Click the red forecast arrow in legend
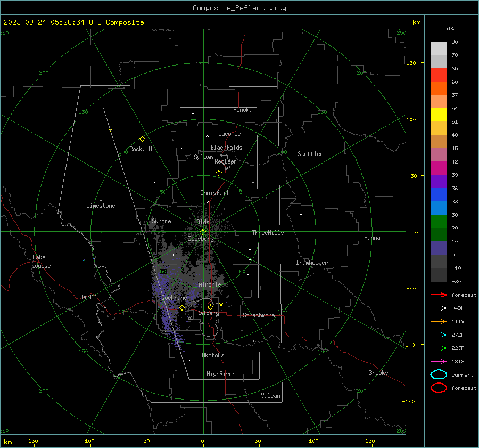479x448 pixels. click(439, 295)
